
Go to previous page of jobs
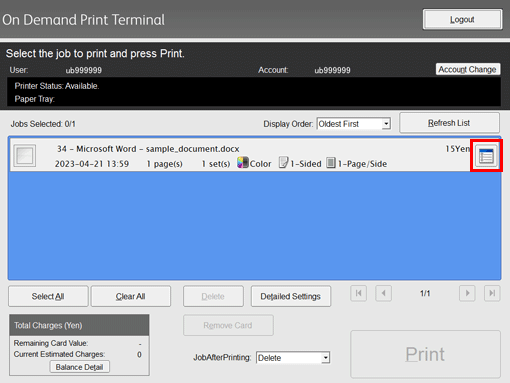click(x=383, y=293)
